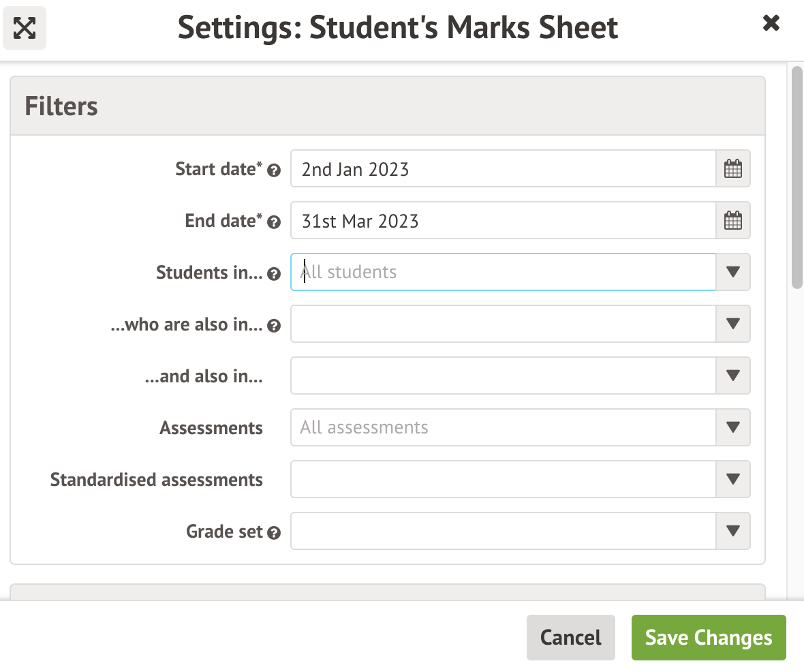The height and width of the screenshot is (672, 804).
Task: Expand the and also in dropdown
Action: [733, 376]
